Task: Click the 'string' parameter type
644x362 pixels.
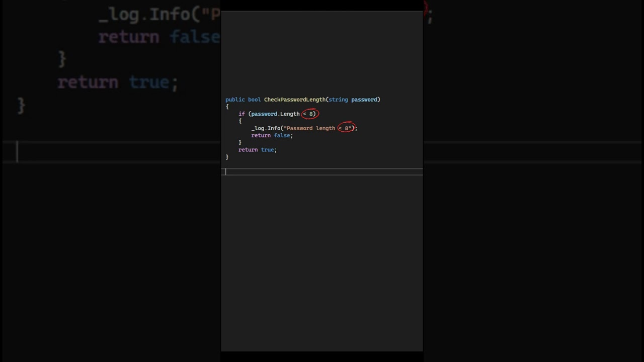Action: (x=338, y=100)
